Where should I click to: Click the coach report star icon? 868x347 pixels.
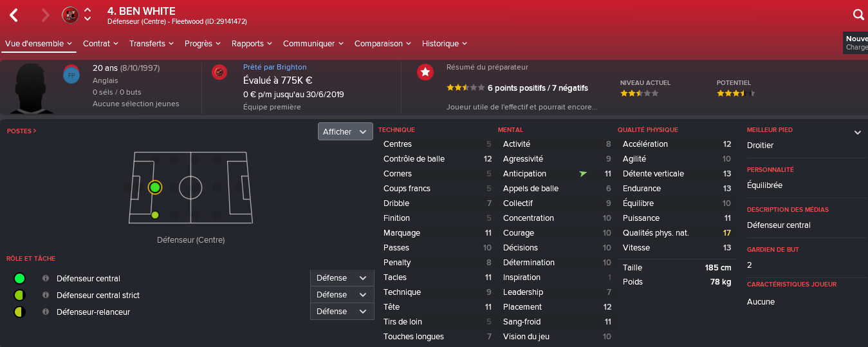425,72
